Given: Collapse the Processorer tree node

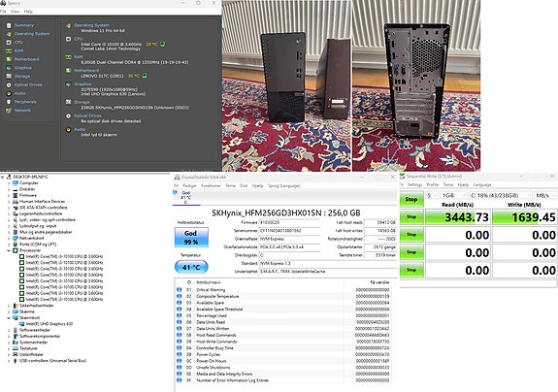Looking at the screenshot, I should click(9, 250).
